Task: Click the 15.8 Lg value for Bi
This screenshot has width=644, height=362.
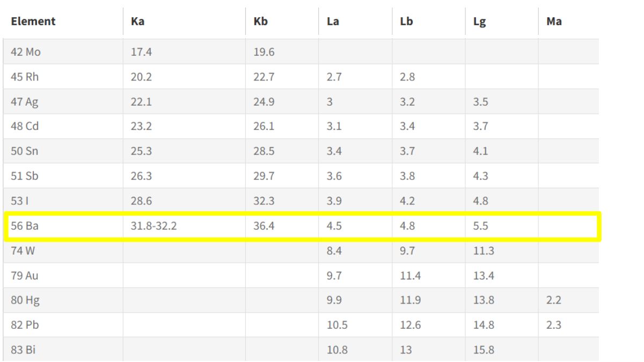Action: pos(484,350)
